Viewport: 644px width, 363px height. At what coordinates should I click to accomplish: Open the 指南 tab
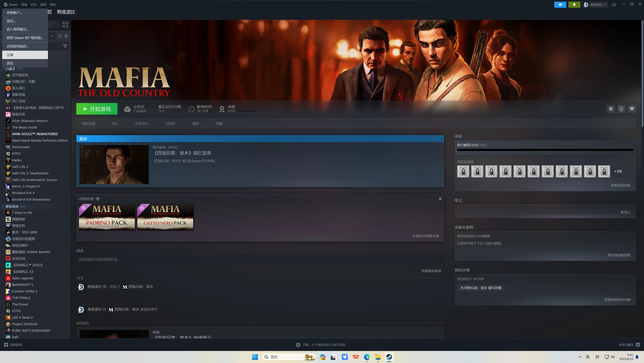coord(196,124)
